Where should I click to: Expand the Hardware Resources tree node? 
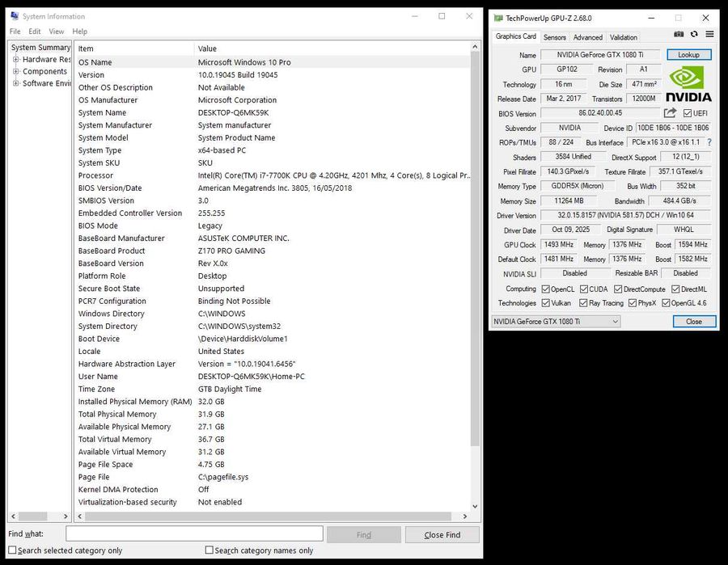click(x=16, y=59)
